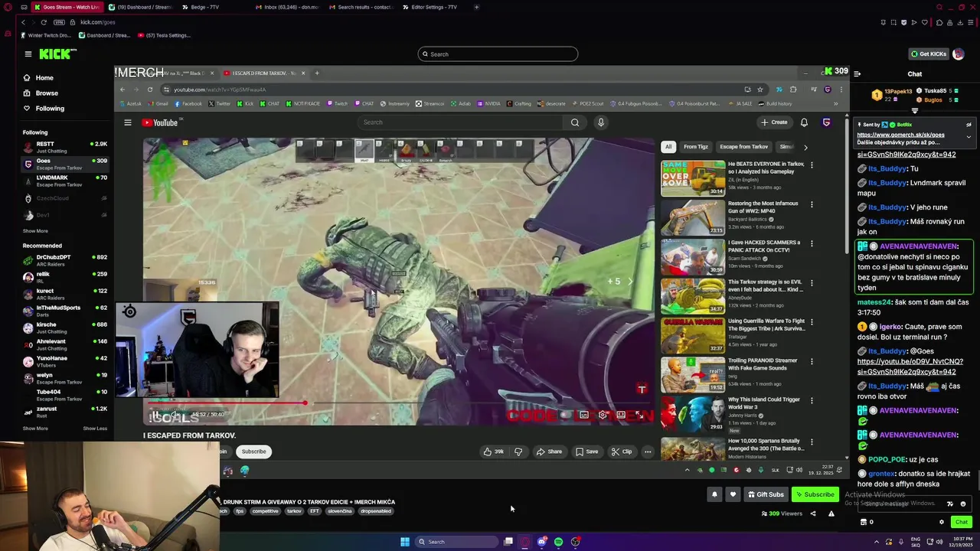Open a new browser tab
Image resolution: width=980 pixels, height=551 pixels.
click(x=476, y=7)
